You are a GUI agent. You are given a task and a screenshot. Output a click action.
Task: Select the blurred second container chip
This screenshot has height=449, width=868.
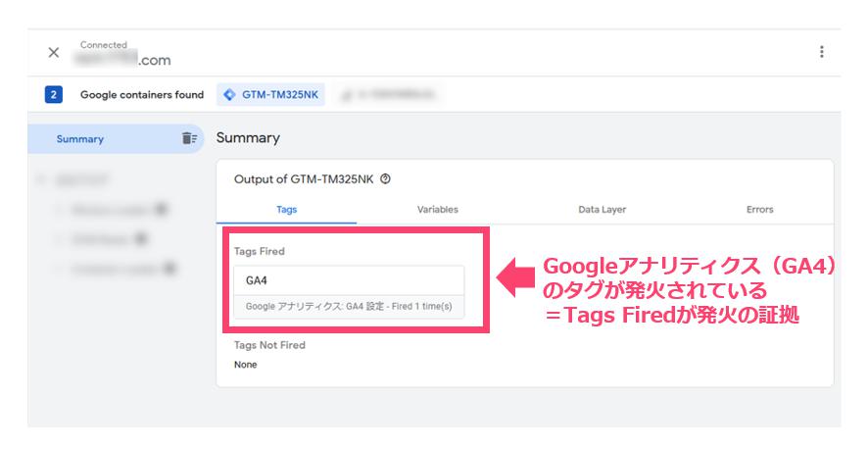tap(390, 95)
